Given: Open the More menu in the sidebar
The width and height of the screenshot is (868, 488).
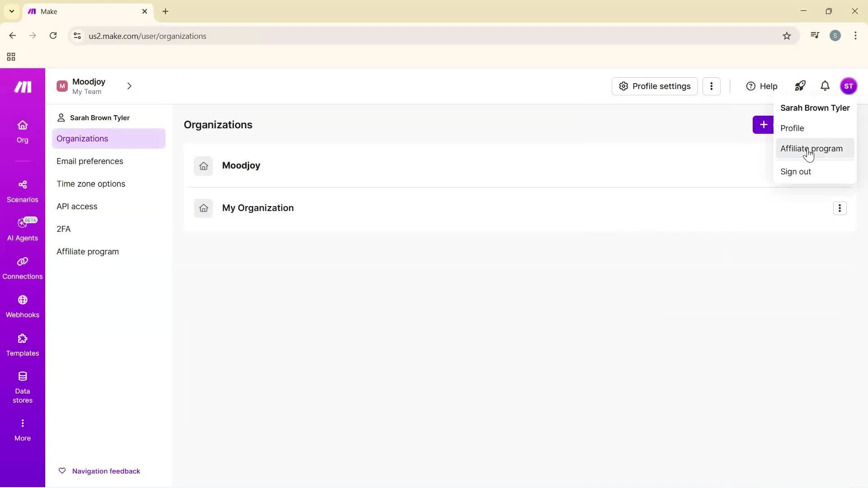Looking at the screenshot, I should pos(23,428).
